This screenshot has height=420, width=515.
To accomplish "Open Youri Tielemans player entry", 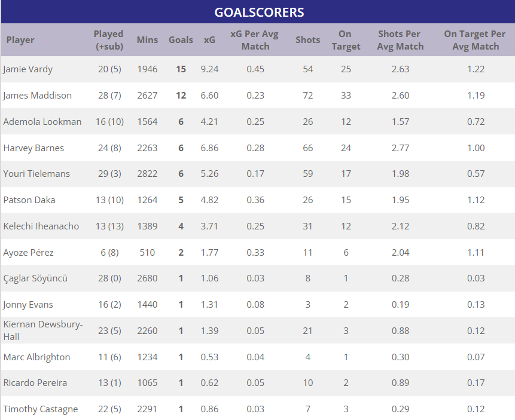I will [x=36, y=174].
